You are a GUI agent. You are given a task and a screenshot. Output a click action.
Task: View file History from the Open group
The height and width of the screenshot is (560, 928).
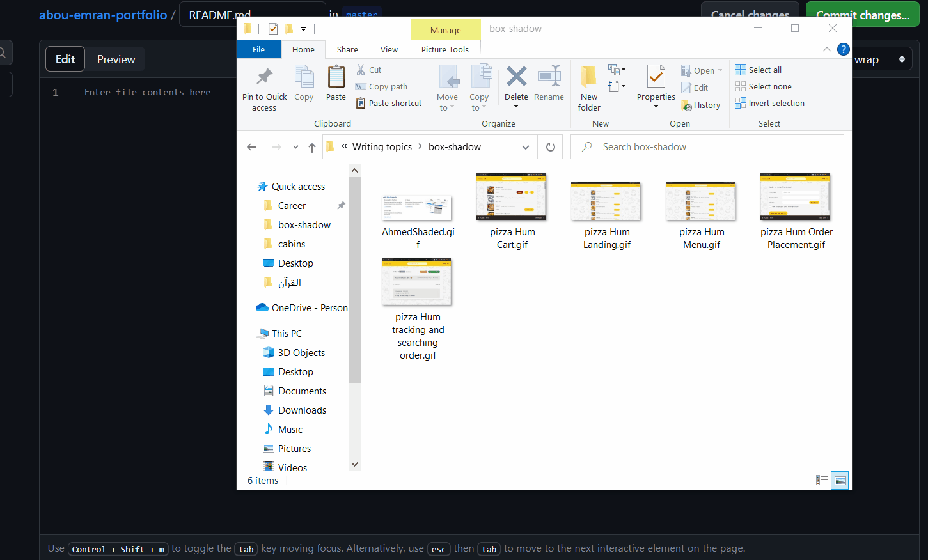701,105
